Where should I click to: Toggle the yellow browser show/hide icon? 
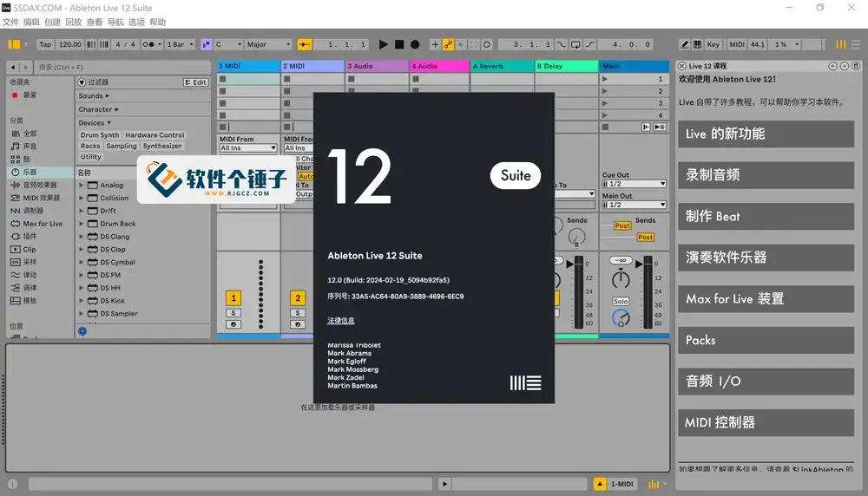point(14,44)
